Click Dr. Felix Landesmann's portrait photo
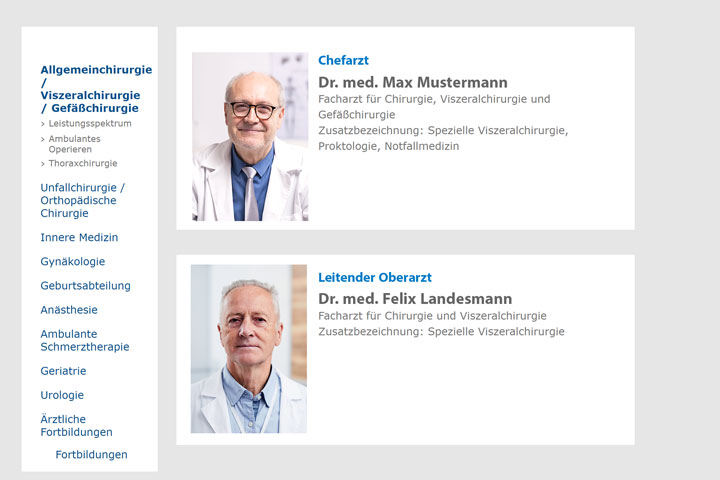The height and width of the screenshot is (480, 720). pos(249,349)
